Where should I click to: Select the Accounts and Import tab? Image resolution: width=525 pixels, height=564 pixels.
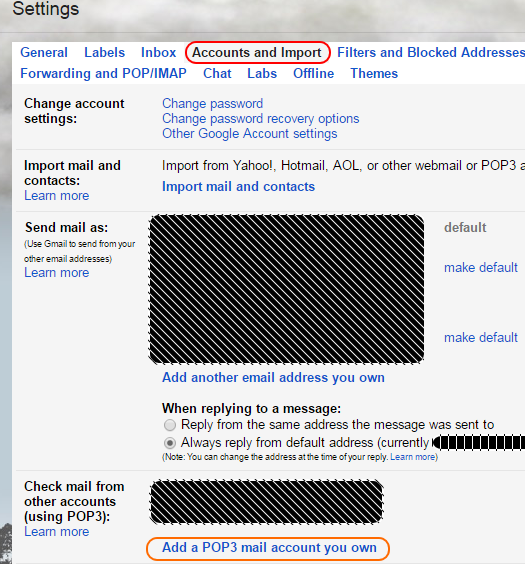[257, 53]
